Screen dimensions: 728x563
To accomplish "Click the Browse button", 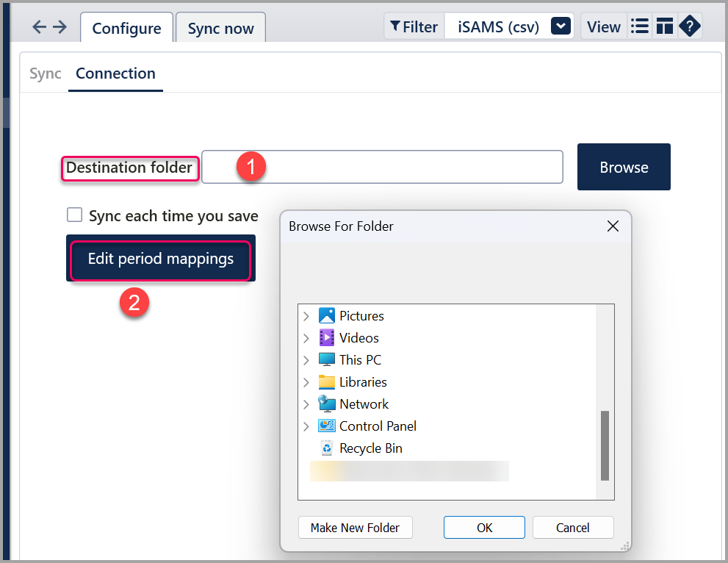I will (624, 167).
